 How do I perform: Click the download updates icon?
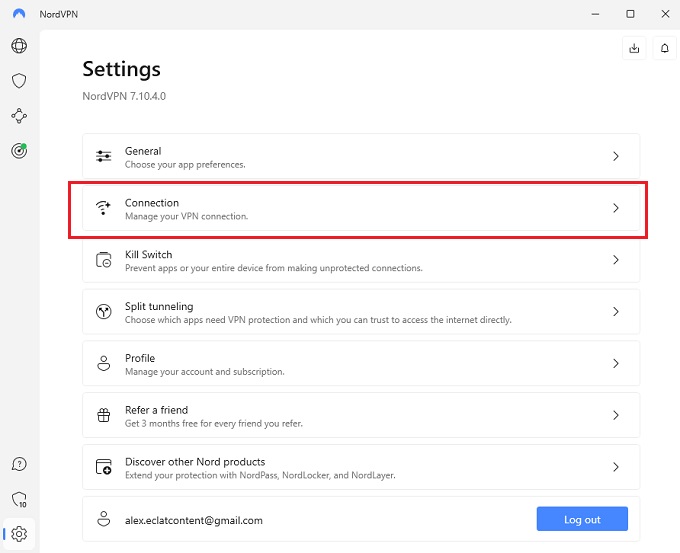[x=634, y=47]
